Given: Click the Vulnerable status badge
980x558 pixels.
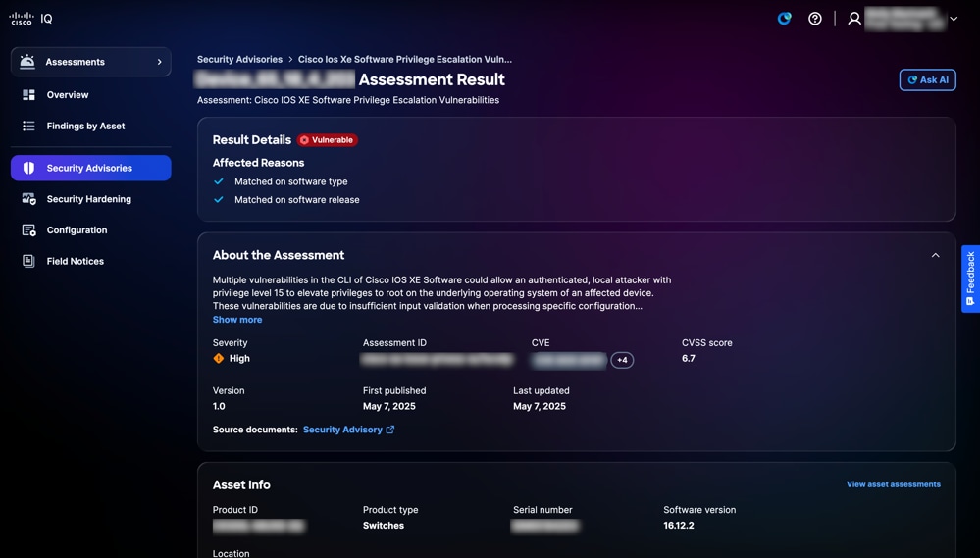Looking at the screenshot, I should pyautogui.click(x=327, y=140).
